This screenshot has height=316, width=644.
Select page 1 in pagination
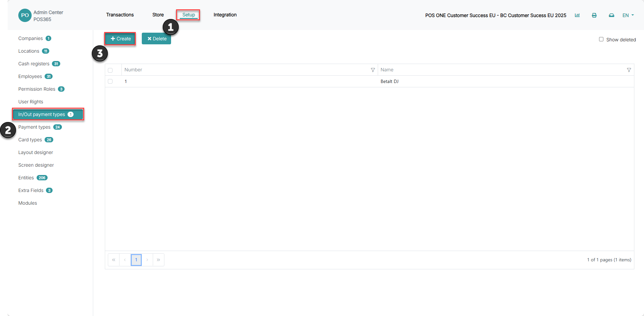(136, 260)
